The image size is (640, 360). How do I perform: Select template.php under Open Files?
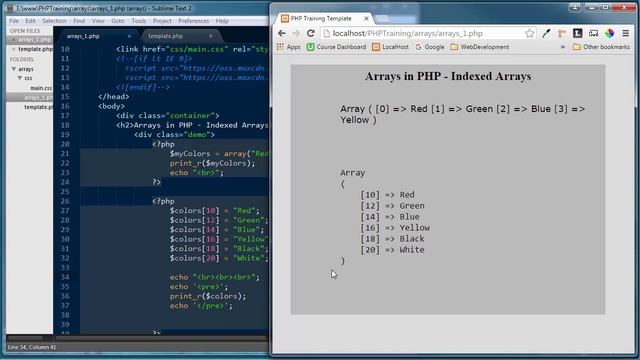click(35, 49)
